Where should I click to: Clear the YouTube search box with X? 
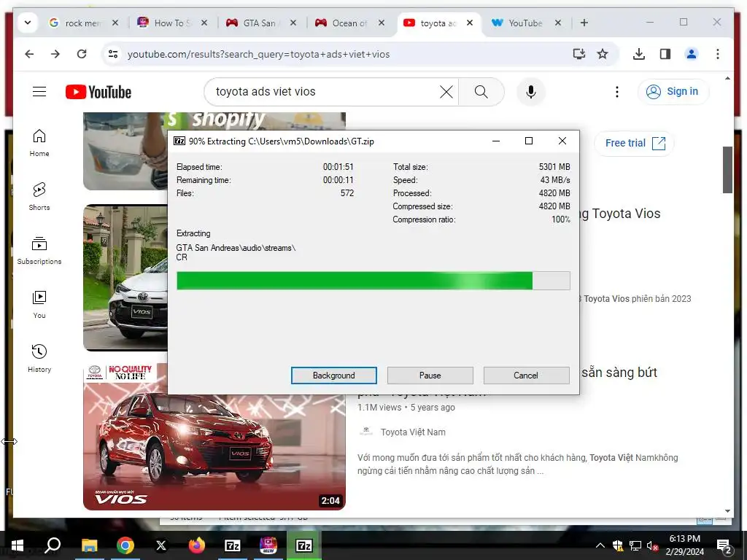pos(446,91)
